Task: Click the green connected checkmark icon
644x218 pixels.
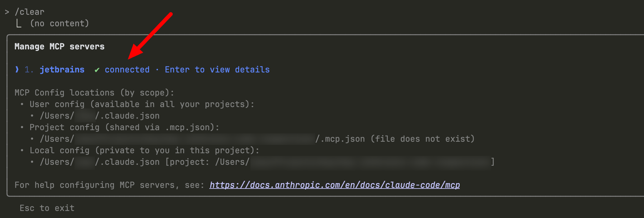Action: point(97,70)
